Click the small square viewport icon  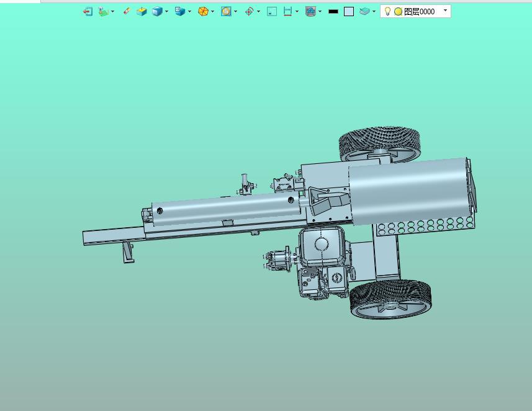coord(272,12)
